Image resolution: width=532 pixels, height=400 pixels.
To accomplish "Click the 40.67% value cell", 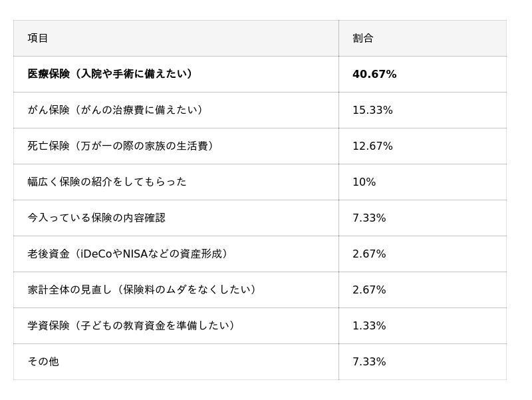I will coord(374,74).
